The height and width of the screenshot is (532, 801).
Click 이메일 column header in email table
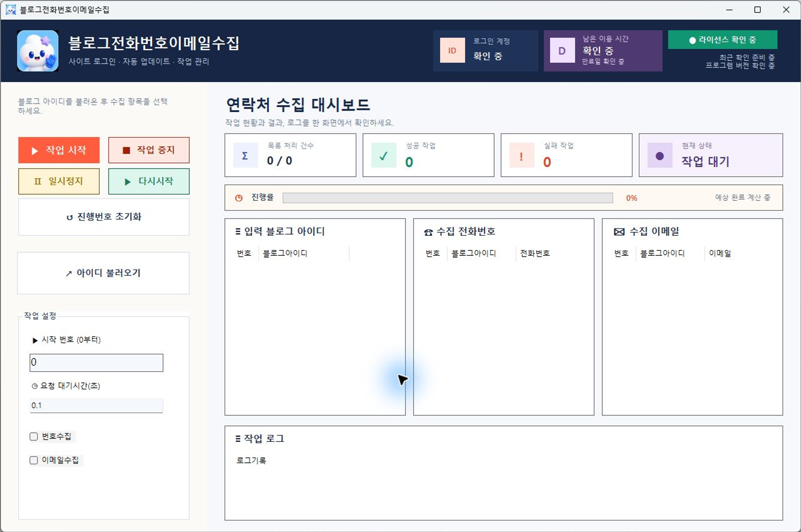point(720,253)
